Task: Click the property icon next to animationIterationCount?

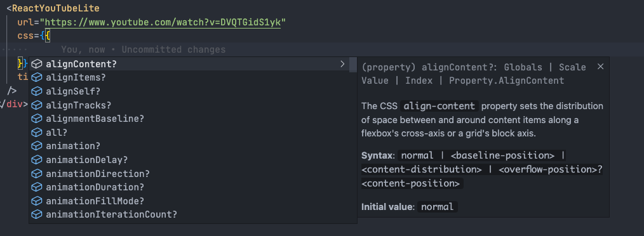Action: coord(37,214)
